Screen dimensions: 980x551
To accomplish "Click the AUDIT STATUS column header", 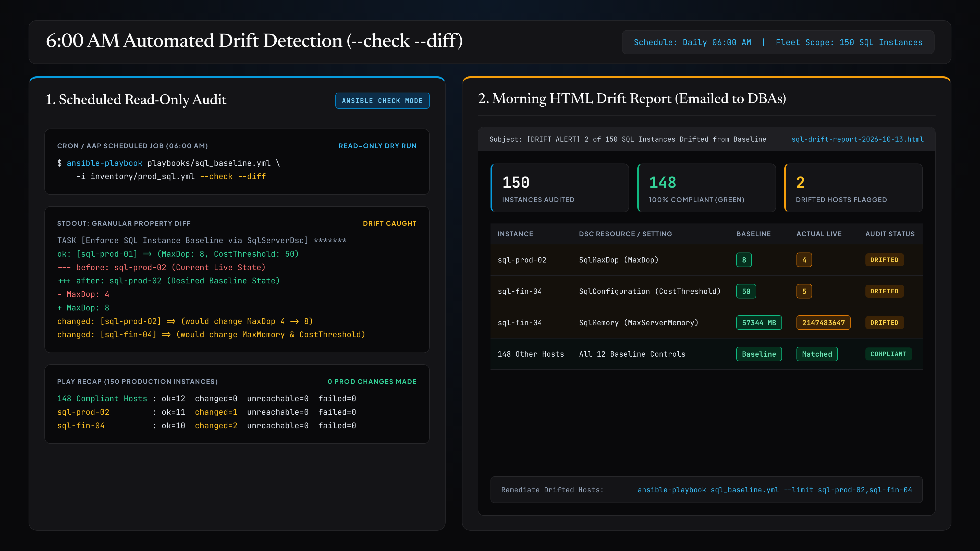I will (890, 234).
